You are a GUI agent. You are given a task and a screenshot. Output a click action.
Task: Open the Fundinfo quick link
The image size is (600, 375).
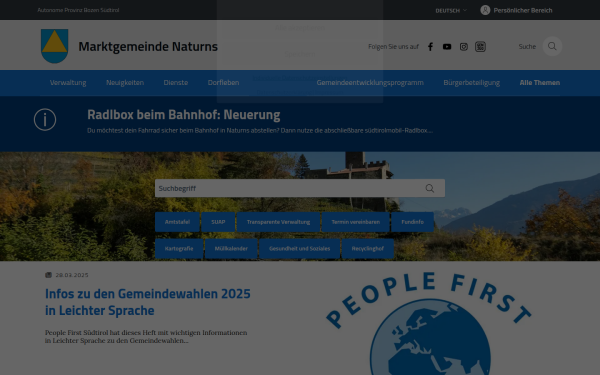[x=412, y=222]
